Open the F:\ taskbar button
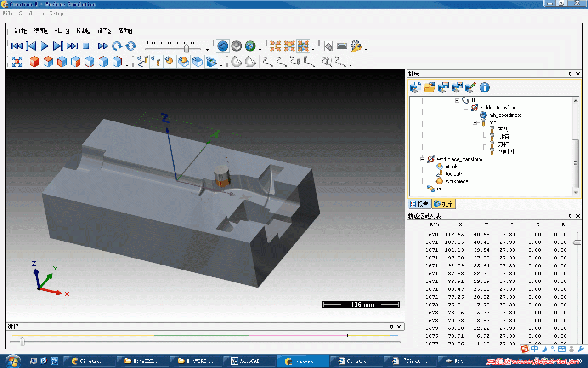 tap(459, 361)
